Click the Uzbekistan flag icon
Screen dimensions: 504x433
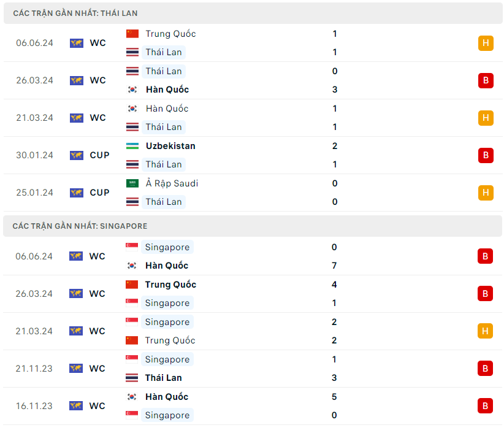132,146
